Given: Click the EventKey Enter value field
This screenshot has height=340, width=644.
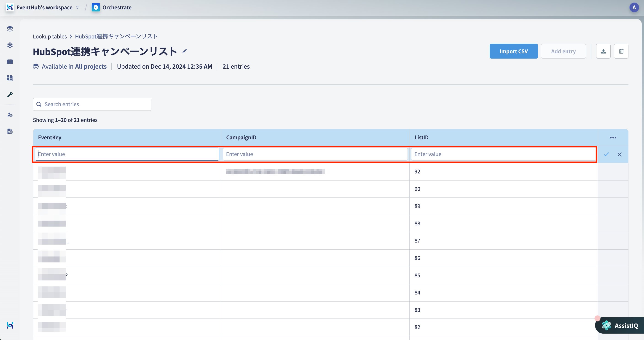Looking at the screenshot, I should (x=127, y=154).
